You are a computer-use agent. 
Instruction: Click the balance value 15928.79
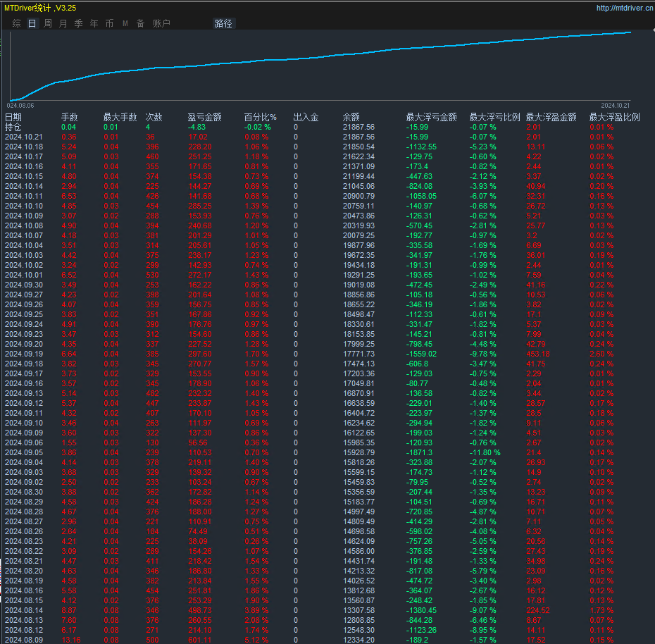click(358, 452)
